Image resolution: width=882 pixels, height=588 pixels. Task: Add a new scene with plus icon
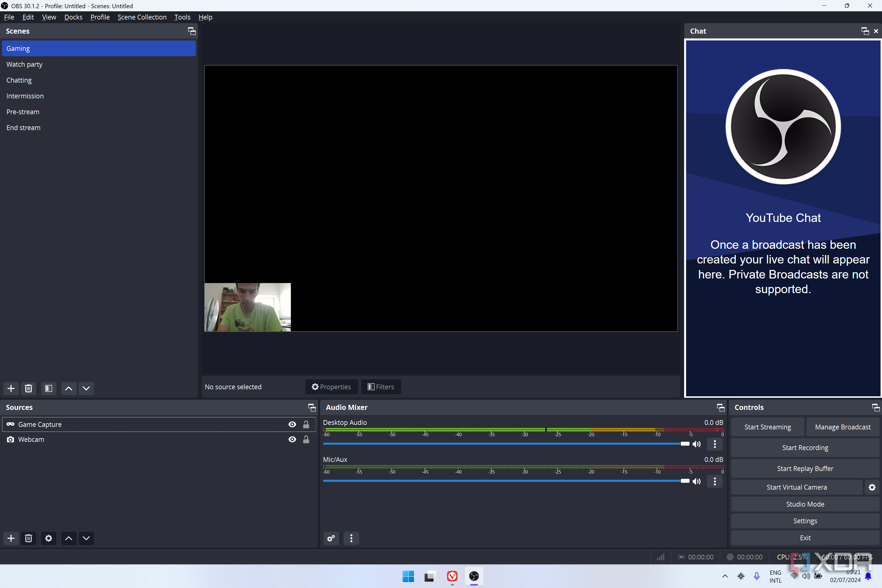11,388
